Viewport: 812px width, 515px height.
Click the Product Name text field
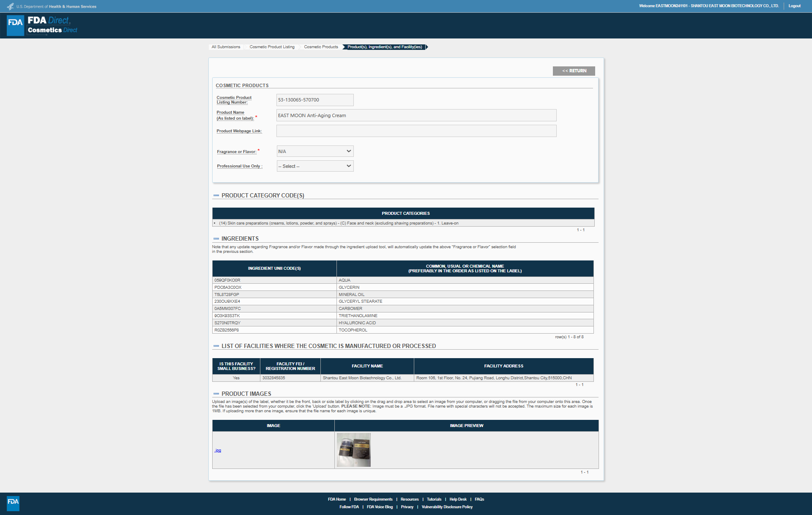[416, 115]
